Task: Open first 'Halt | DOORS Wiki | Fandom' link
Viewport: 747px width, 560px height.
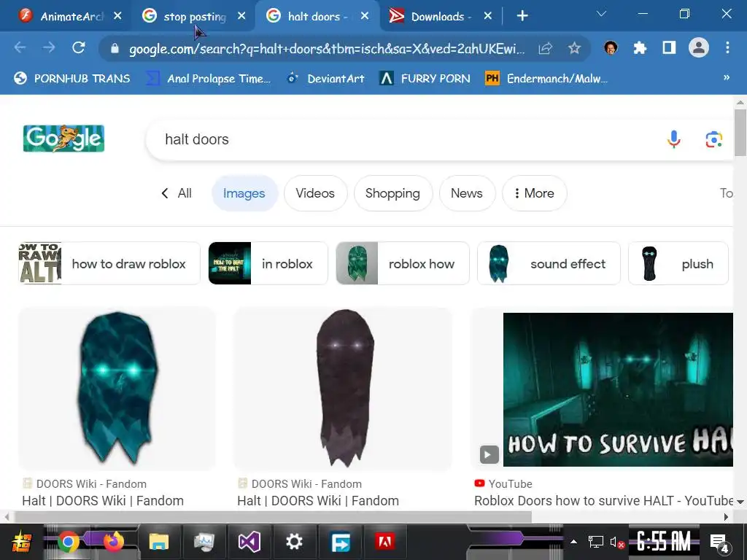Action: coord(103,501)
